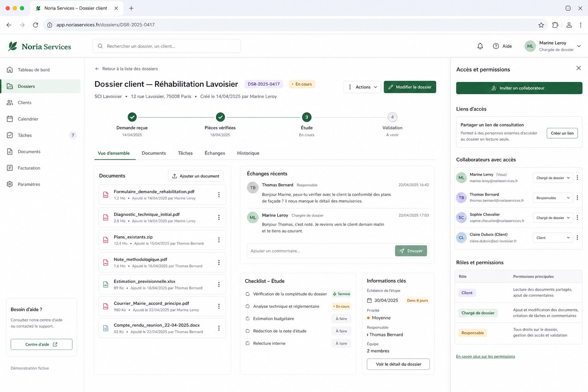
Task: Click the 'Validation' step 4 marker
Action: pyautogui.click(x=392, y=117)
